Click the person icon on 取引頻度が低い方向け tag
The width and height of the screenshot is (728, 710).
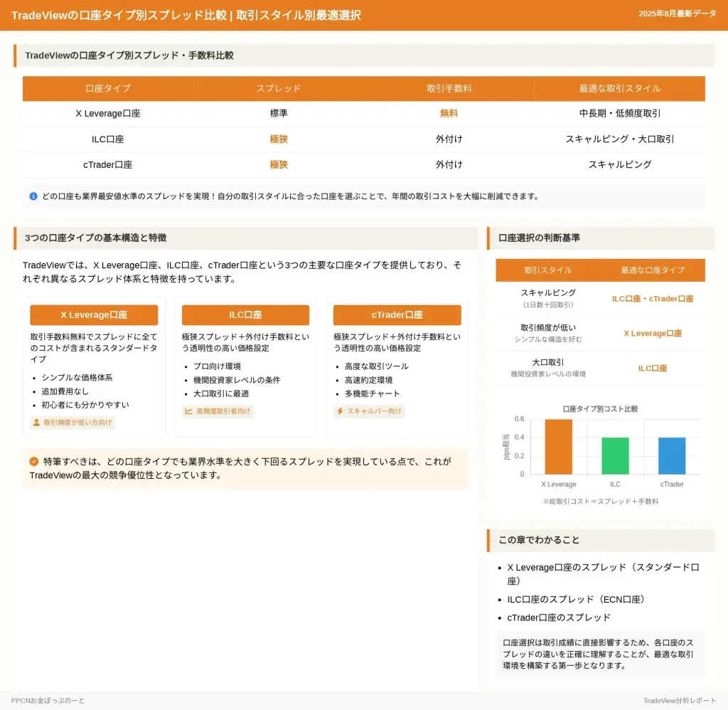[x=36, y=423]
